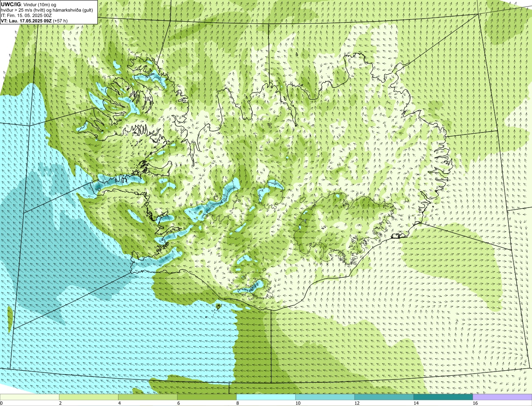Image resolution: width=532 pixels, height=406 pixels.
Task: Click the 14–16 m/s dark teal swatch
Action: (443, 397)
